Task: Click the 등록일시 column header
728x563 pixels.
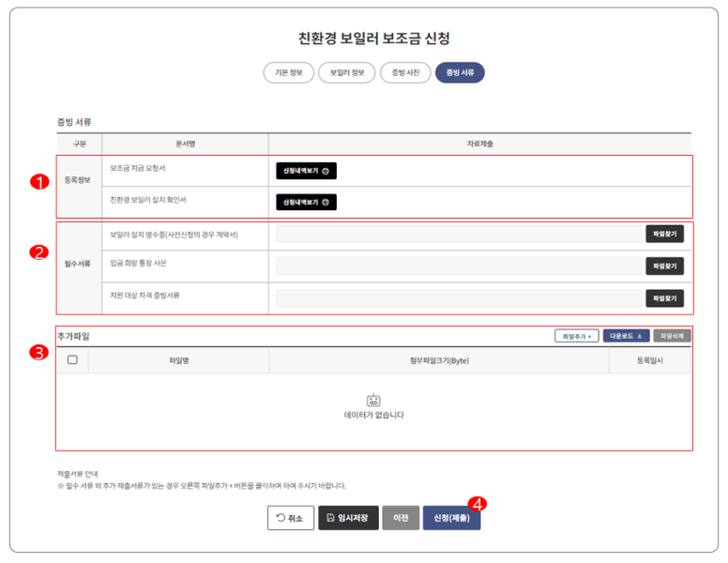Action: pos(649,360)
